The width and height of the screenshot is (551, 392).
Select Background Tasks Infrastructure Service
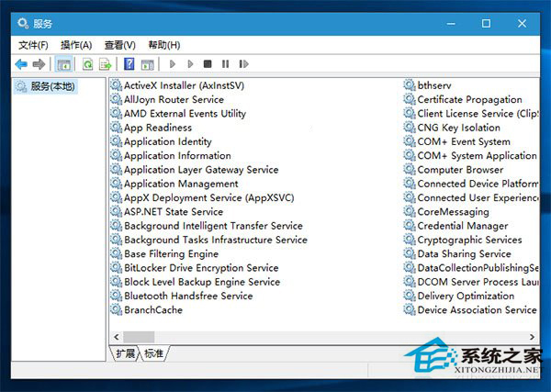click(209, 240)
